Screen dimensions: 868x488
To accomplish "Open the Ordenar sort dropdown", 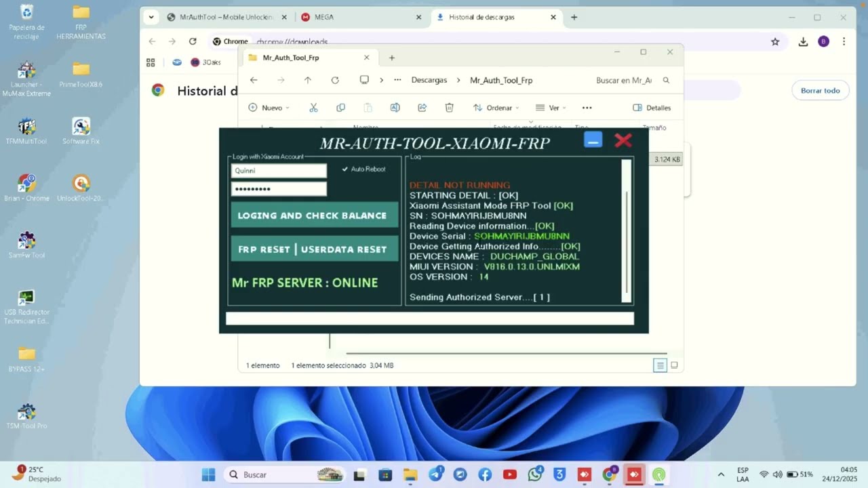I will pos(496,108).
